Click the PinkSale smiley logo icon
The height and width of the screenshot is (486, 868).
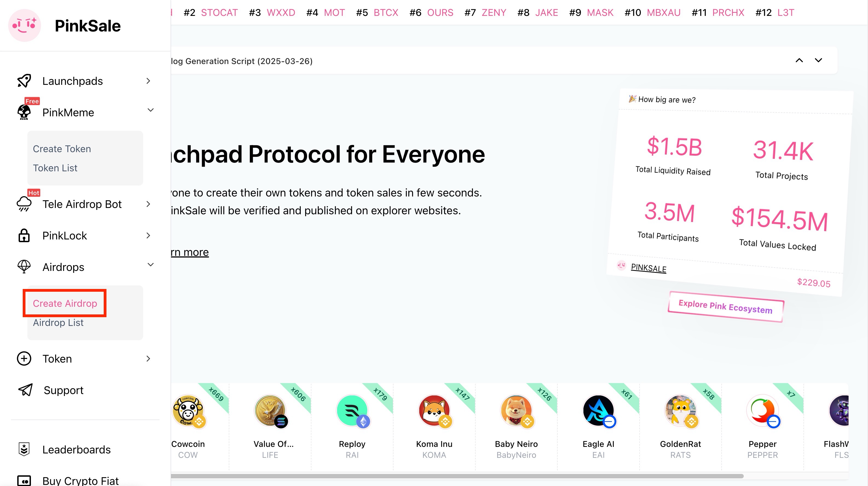click(24, 26)
